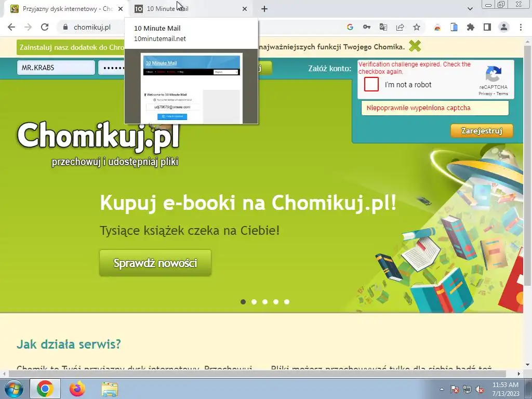The image size is (532, 399).
Task: Show hidden system tray icons
Action: pos(442,389)
